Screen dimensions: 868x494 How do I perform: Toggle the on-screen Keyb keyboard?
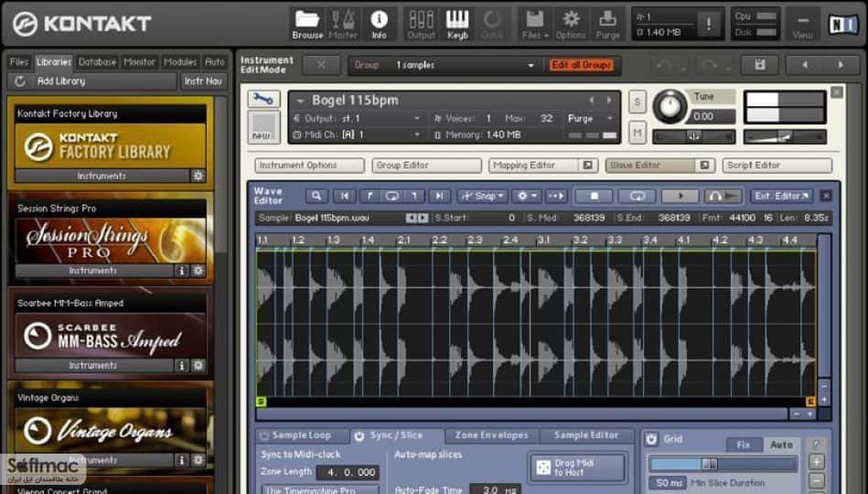pos(457,23)
